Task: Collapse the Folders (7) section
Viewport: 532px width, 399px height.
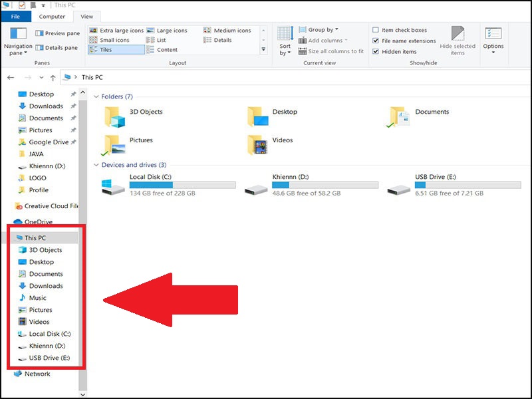Action: pos(96,96)
